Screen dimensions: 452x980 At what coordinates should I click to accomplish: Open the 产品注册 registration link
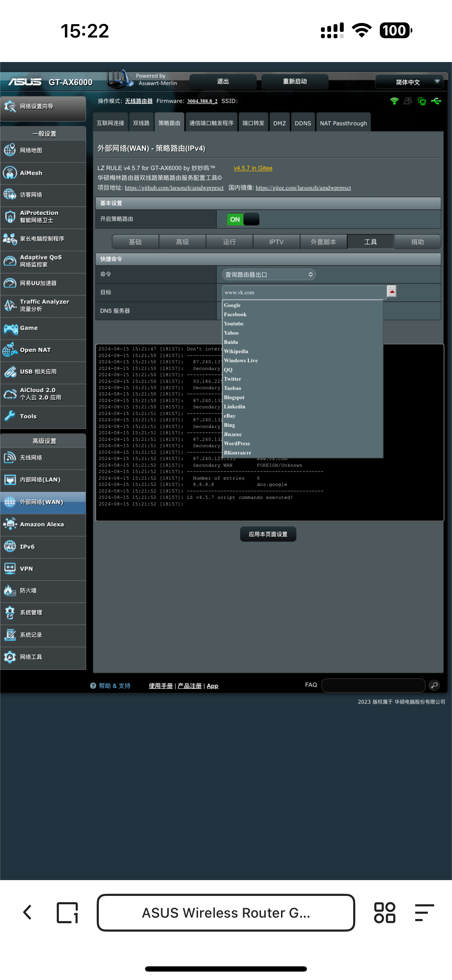[190, 686]
